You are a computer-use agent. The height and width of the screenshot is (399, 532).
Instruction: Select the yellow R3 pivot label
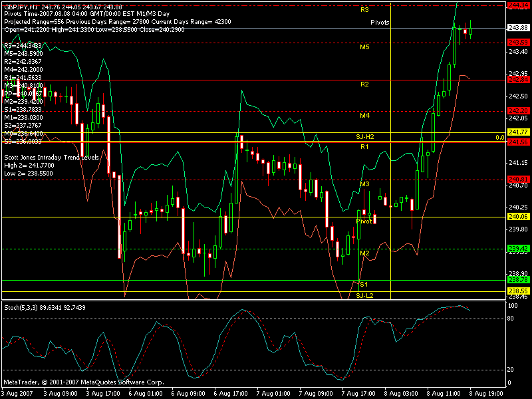[364, 11]
